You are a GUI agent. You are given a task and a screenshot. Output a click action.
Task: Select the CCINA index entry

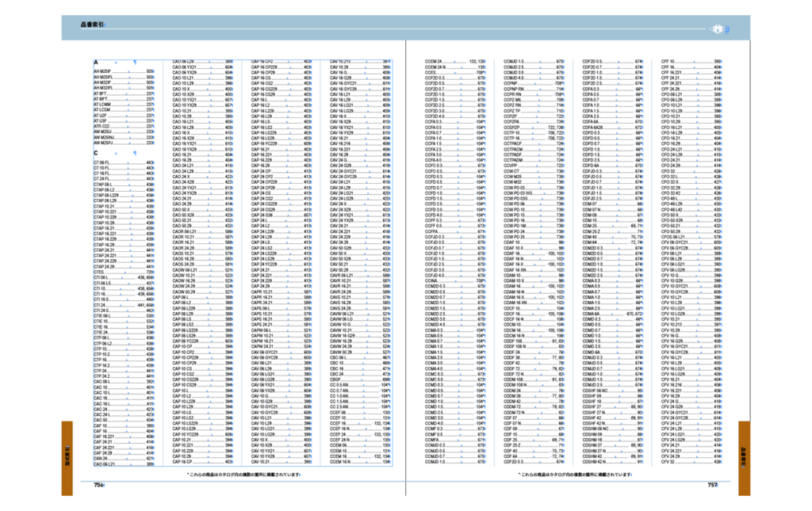click(433, 280)
